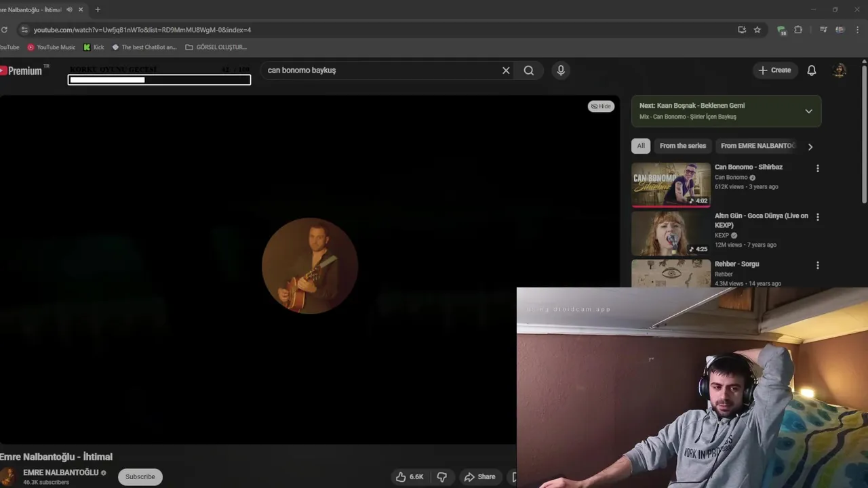Open the Chrome profile avatar
The image size is (868, 488).
pyautogui.click(x=840, y=30)
